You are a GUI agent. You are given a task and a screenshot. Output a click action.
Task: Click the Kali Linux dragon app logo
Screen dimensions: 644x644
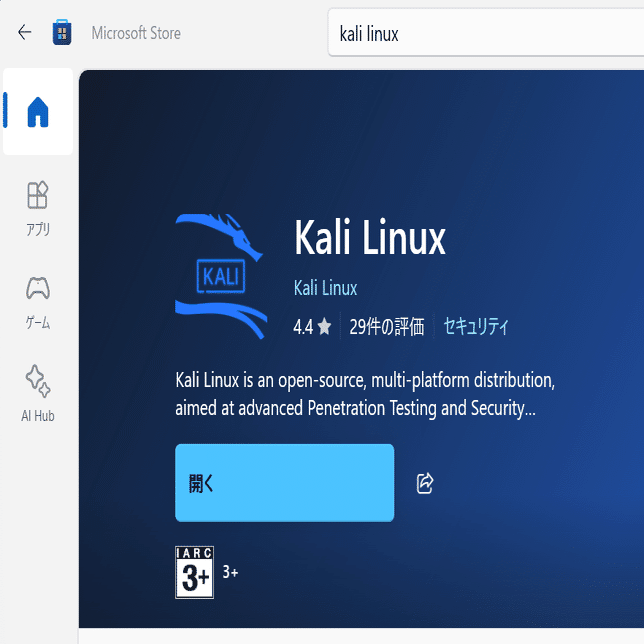pyautogui.click(x=221, y=276)
